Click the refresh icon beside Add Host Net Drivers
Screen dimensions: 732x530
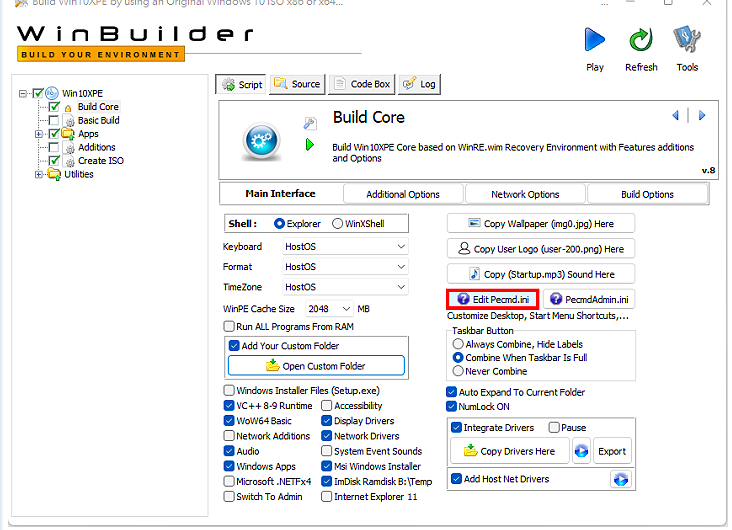[x=621, y=479]
